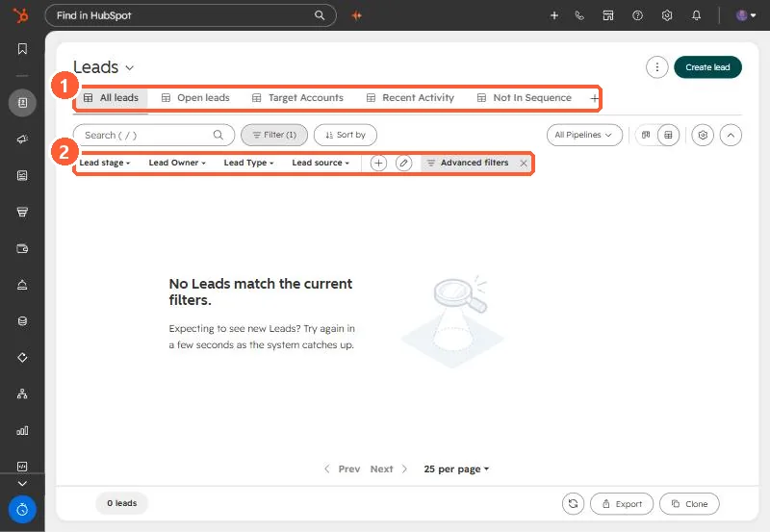Open the Settings gear in top bar
The image size is (770, 532).
click(666, 15)
